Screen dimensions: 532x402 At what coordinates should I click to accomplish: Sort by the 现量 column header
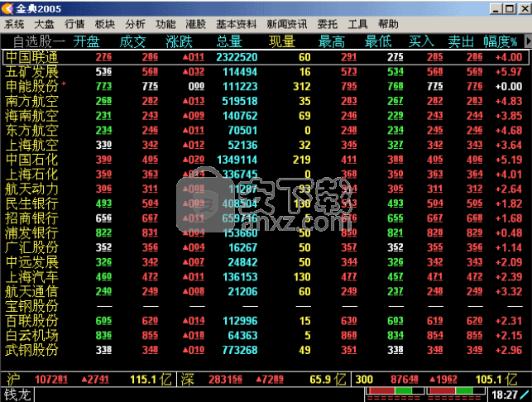tap(282, 41)
